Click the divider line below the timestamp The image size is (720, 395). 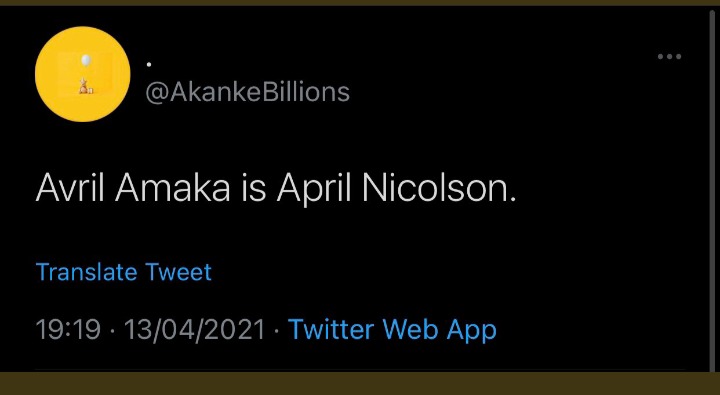(x=360, y=369)
